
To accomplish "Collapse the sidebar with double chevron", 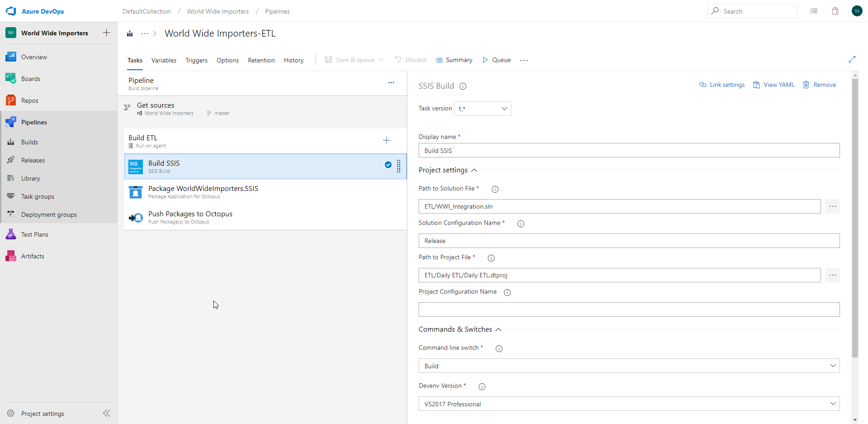I will (x=107, y=413).
